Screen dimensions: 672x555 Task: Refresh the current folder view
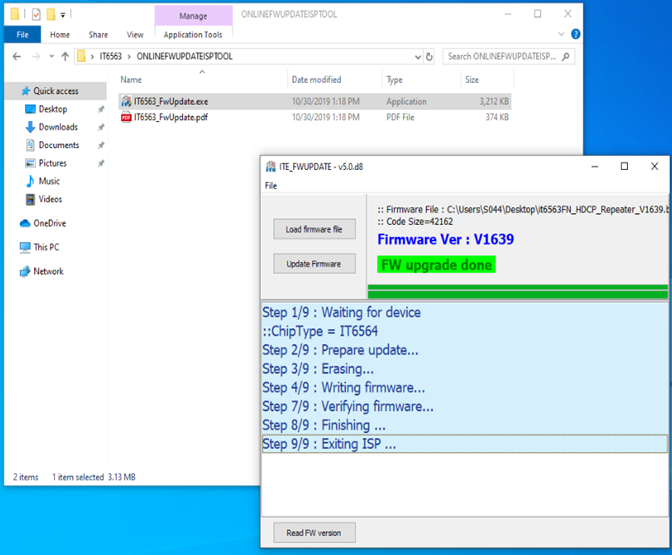430,57
